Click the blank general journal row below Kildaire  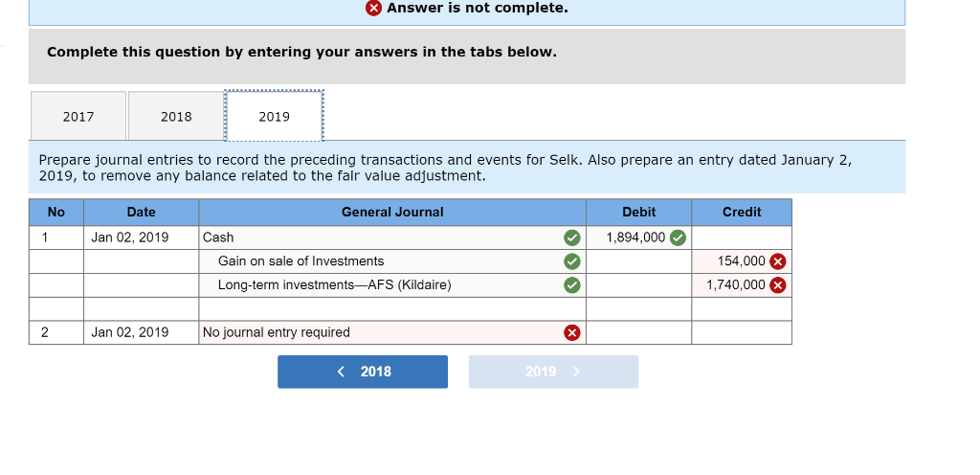pyautogui.click(x=392, y=308)
